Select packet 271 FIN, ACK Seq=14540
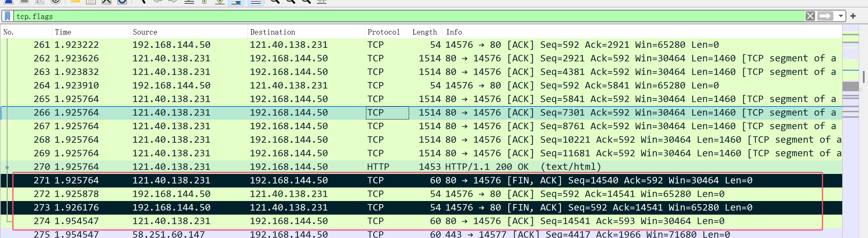Screen dimensions: 868x238 click(421, 180)
